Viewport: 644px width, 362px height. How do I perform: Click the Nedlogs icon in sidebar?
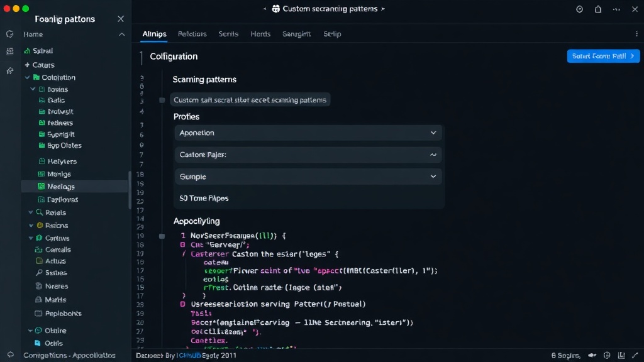click(41, 186)
